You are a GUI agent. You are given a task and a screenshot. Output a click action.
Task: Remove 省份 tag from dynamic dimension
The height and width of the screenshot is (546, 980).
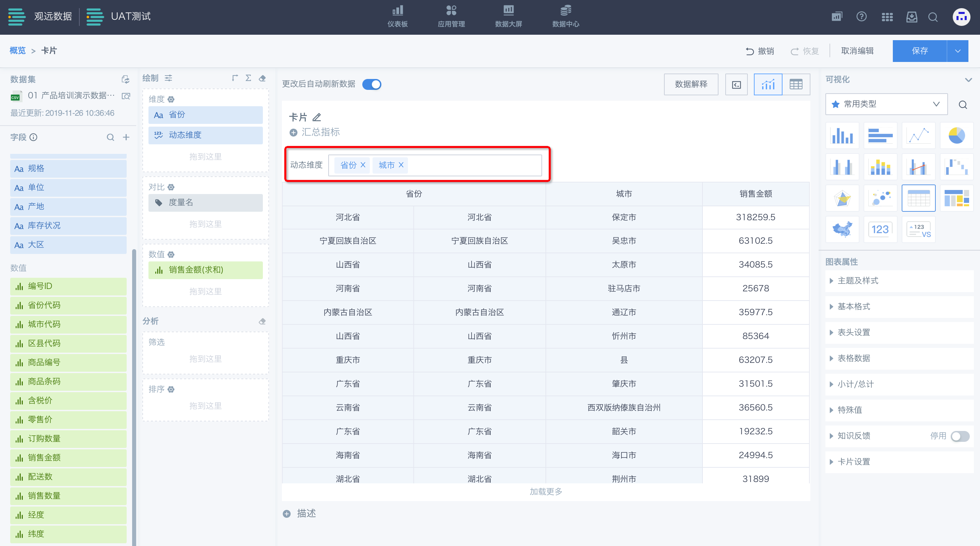363,165
